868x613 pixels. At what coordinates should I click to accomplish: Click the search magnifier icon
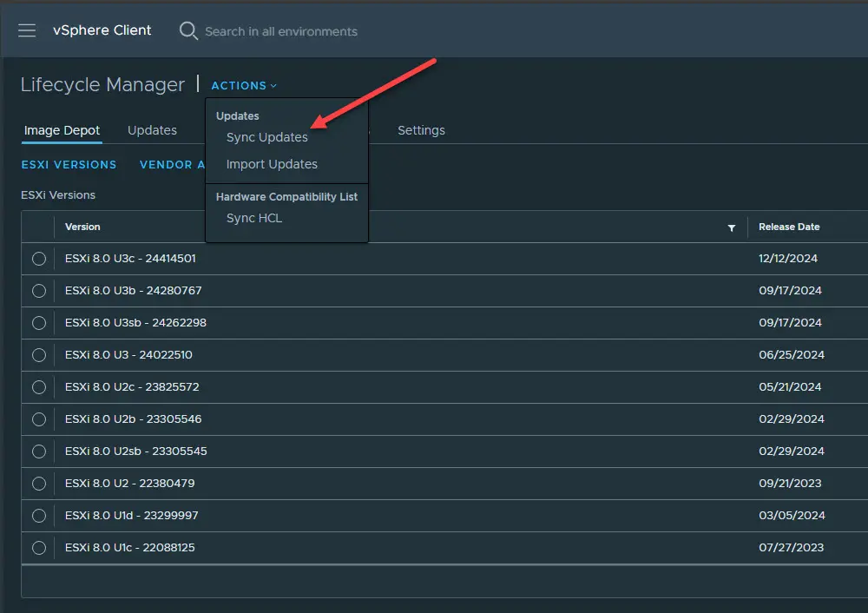[188, 30]
